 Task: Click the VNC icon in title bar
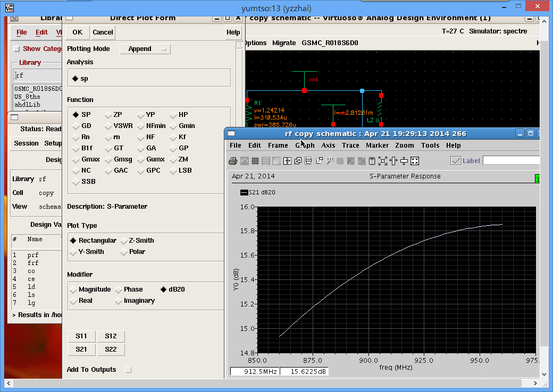(x=9, y=7)
